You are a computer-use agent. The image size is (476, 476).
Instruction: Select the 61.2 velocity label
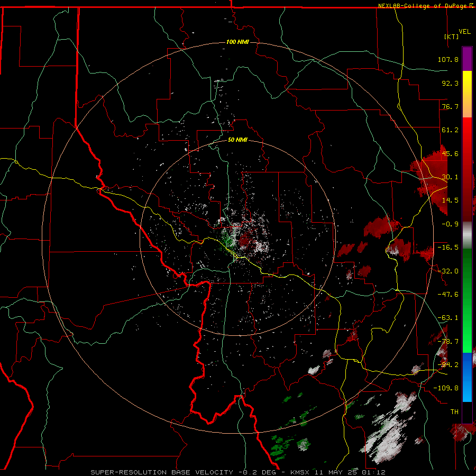[x=450, y=130]
